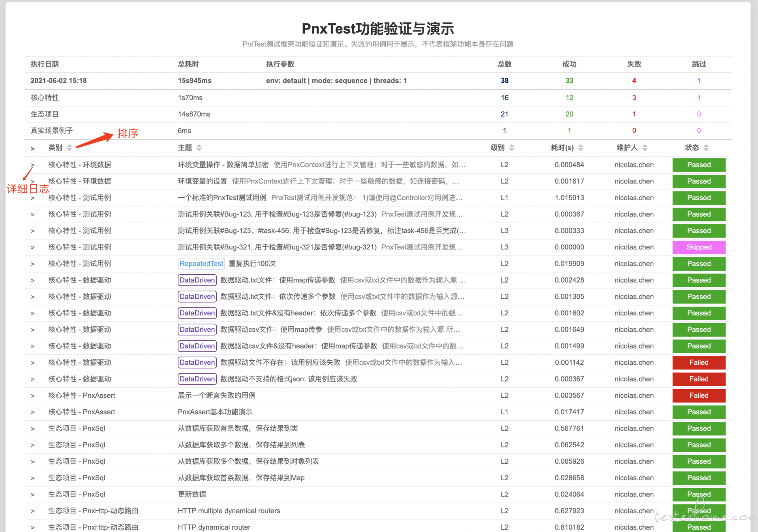
Task: Click duration value 1.015913
Action: tap(569, 198)
